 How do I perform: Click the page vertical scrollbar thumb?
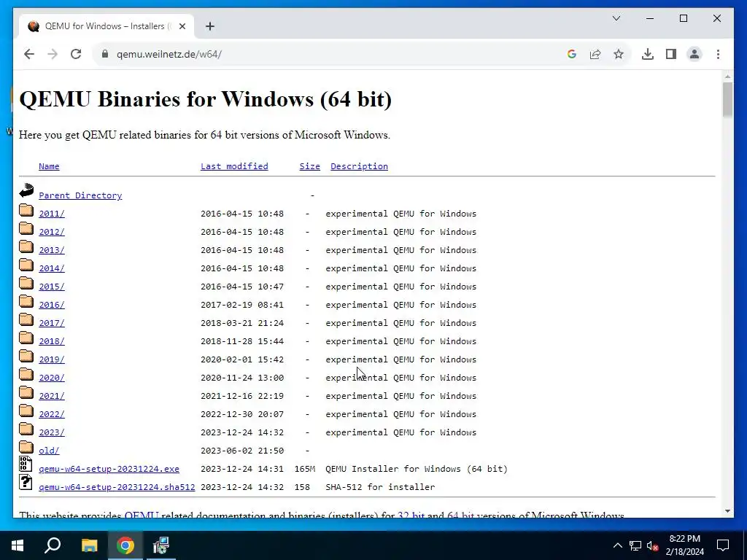pyautogui.click(x=727, y=99)
